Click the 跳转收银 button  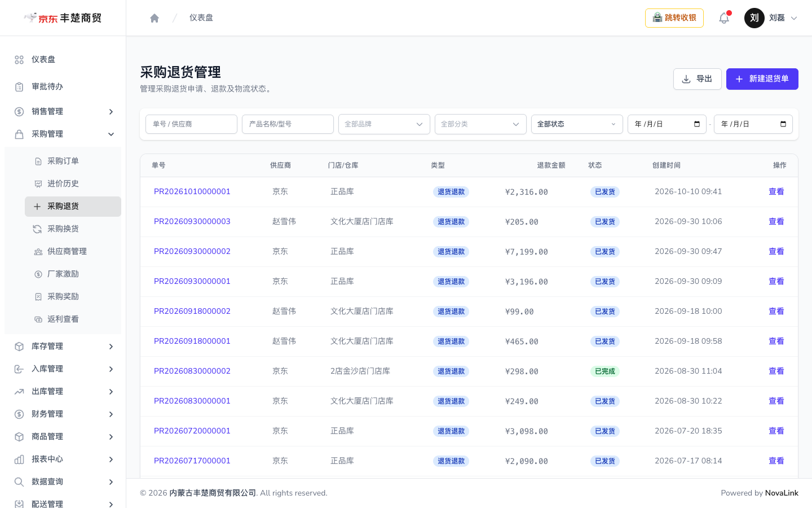674,18
